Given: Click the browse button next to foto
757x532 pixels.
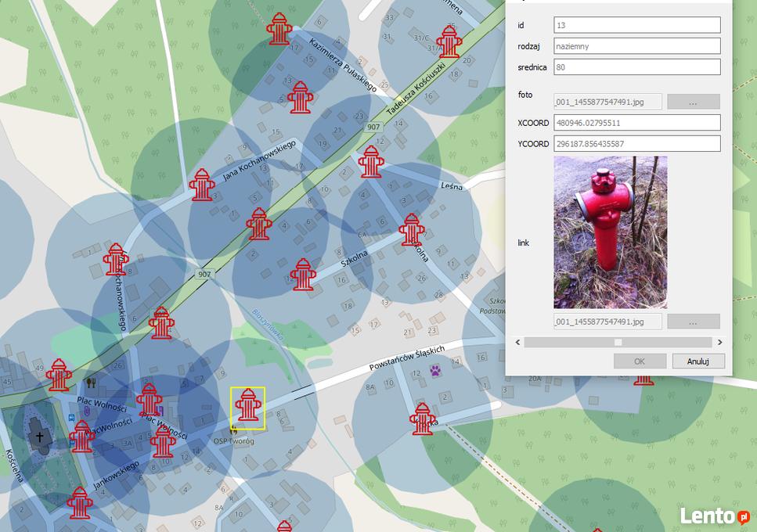Looking at the screenshot, I should point(694,102).
